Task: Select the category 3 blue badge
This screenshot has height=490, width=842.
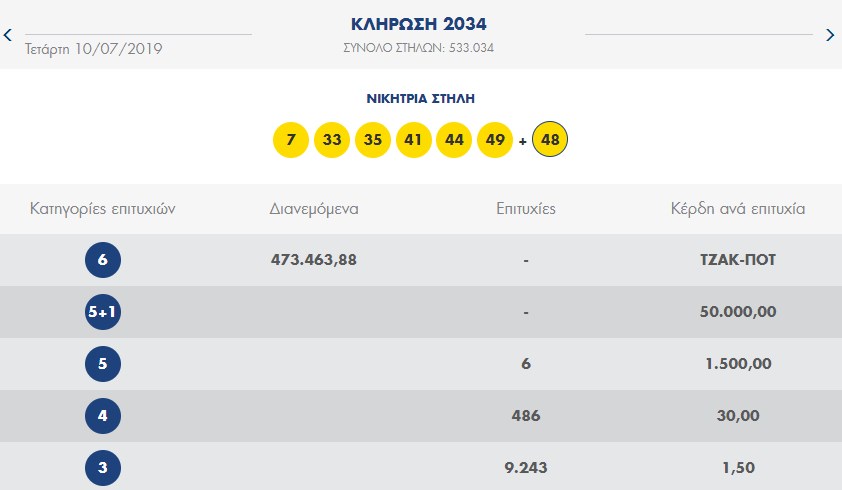Action: tap(103, 467)
